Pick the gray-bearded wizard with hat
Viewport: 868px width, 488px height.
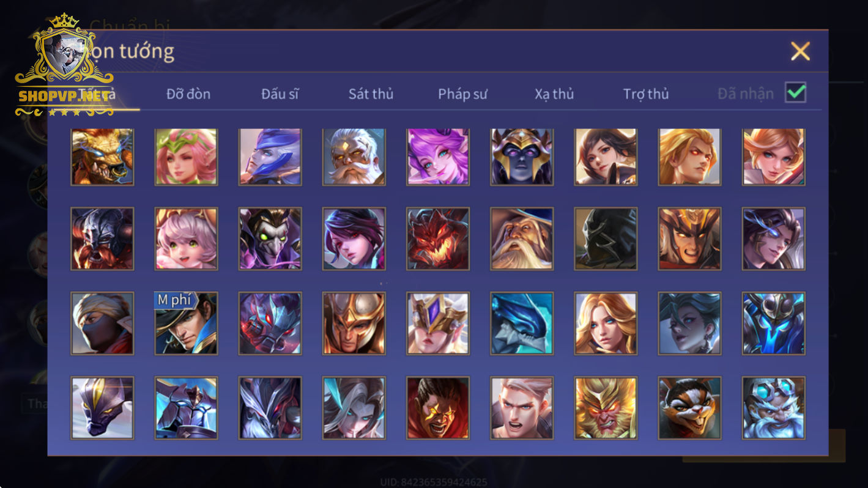click(522, 239)
